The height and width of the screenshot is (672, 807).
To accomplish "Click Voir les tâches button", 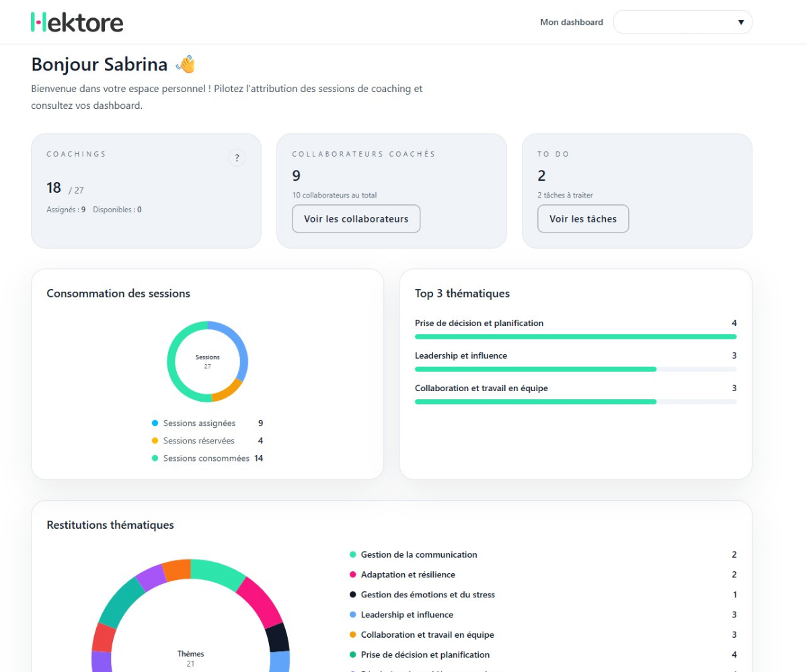I will pyautogui.click(x=583, y=219).
